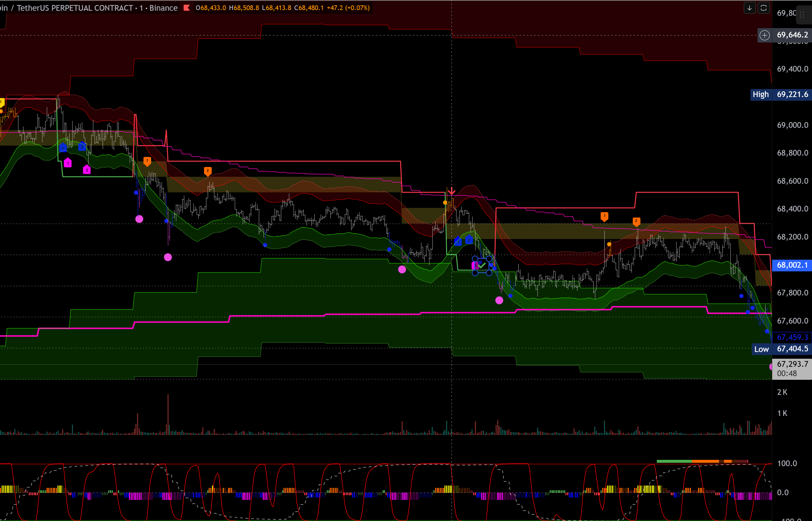
Task: Click the green bar segment above the oscillator
Action: (674, 461)
